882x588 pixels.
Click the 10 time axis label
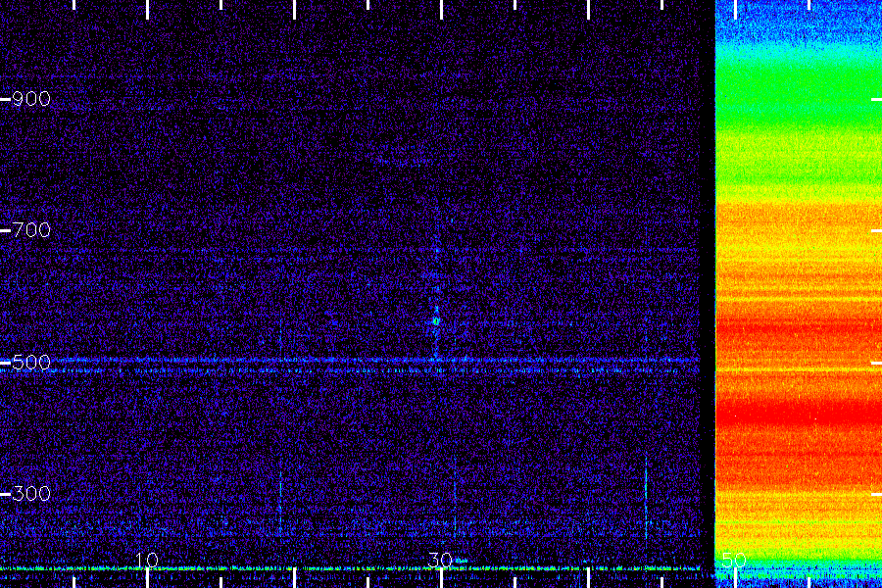point(146,560)
